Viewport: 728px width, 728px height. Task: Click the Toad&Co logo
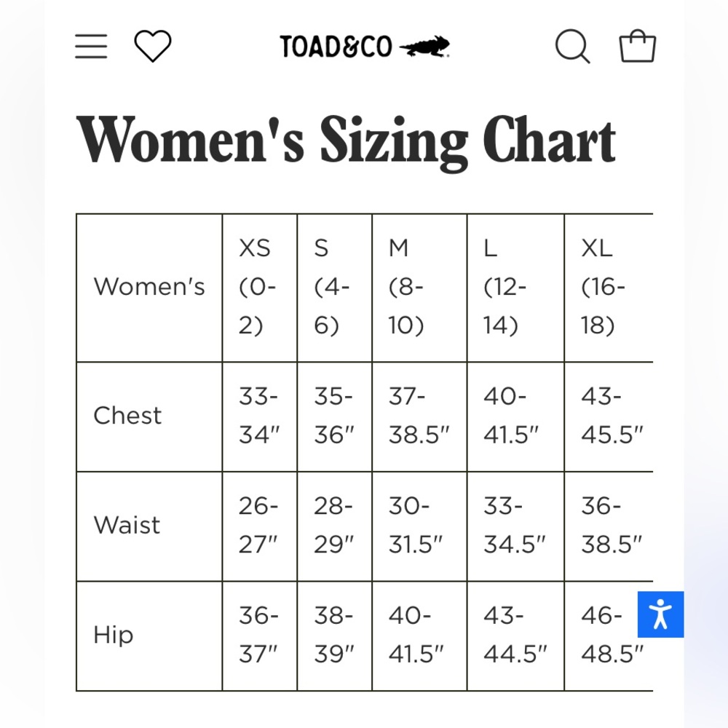point(365,47)
